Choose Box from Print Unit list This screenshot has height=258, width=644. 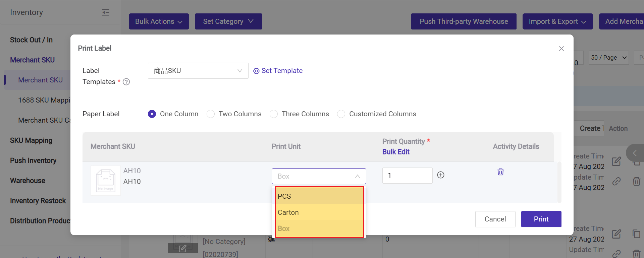pyautogui.click(x=319, y=229)
